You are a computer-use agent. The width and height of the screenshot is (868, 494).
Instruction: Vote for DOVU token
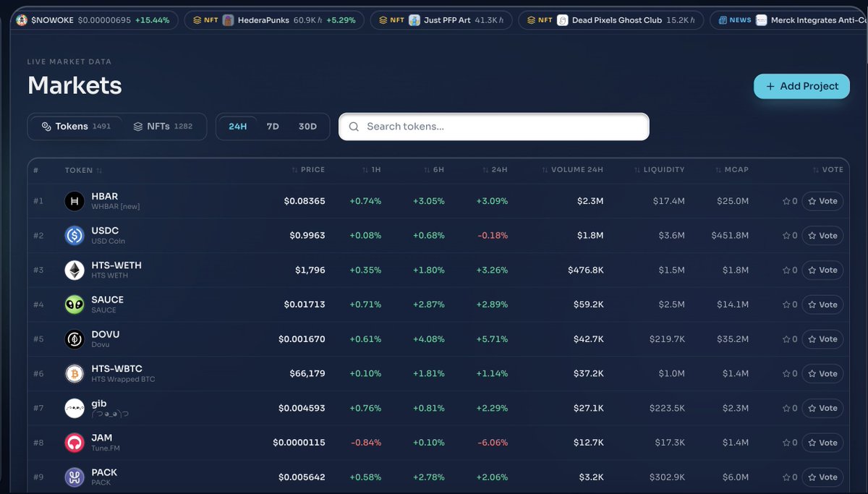point(822,339)
